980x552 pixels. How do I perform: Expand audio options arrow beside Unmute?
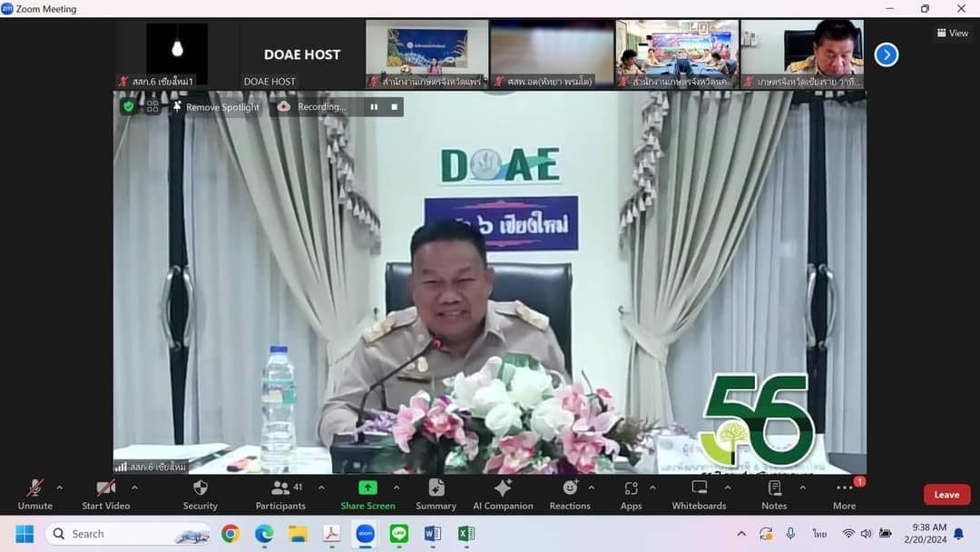pyautogui.click(x=60, y=488)
